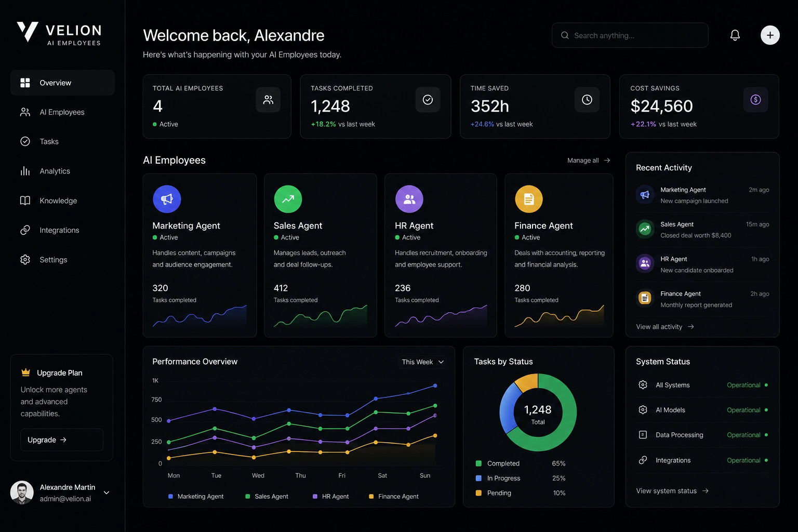Click the Completed green legend swatch
The image size is (798, 532).
point(478,463)
